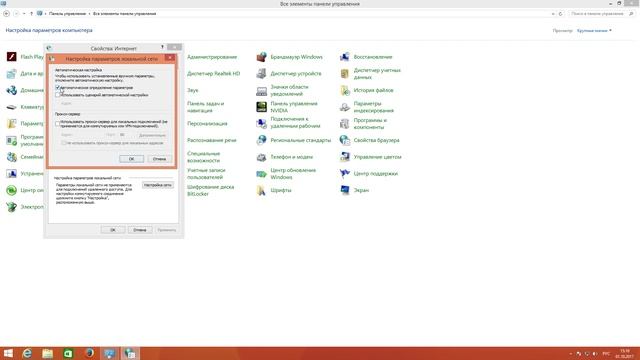The image size is (640, 360).
Task: Click the back navigation arrow
Action: 7,14
